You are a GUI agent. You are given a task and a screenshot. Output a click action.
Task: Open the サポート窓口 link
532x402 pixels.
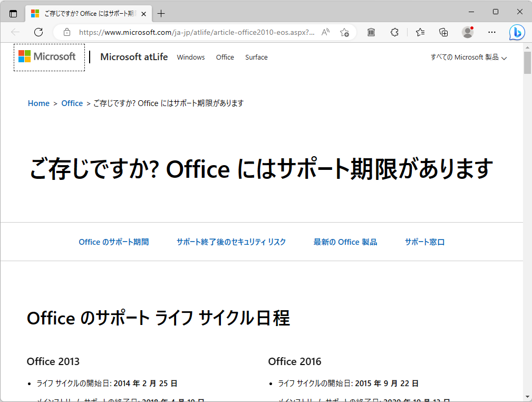(x=424, y=242)
